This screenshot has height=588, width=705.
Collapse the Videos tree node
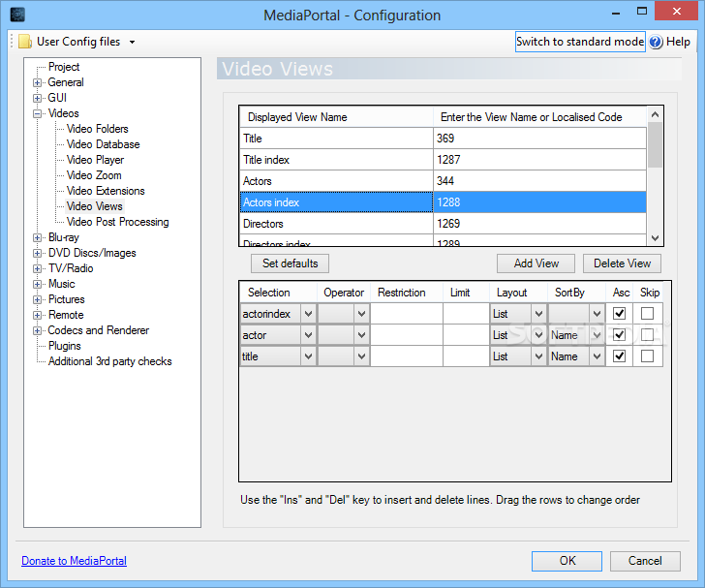38,113
